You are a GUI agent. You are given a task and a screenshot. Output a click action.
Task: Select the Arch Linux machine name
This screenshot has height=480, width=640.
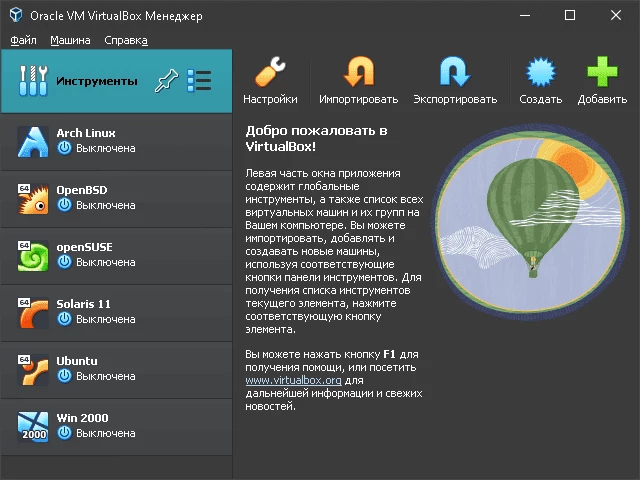pos(86,133)
